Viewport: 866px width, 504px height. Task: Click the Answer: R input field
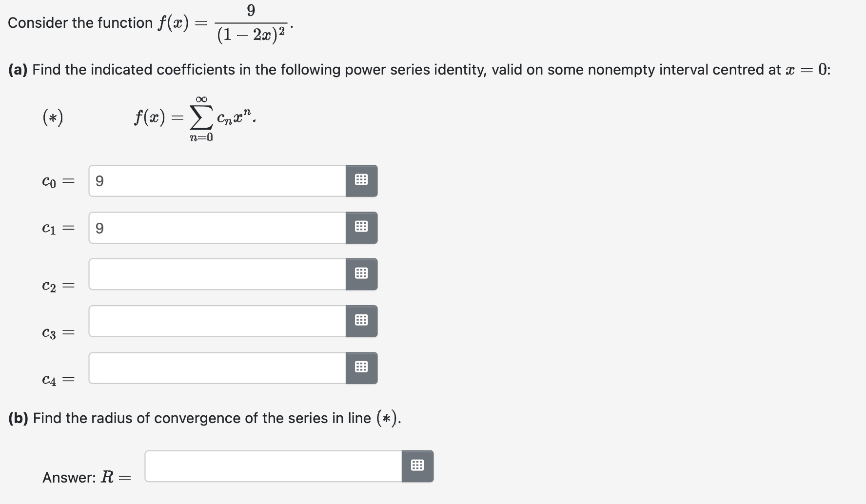coord(273,466)
